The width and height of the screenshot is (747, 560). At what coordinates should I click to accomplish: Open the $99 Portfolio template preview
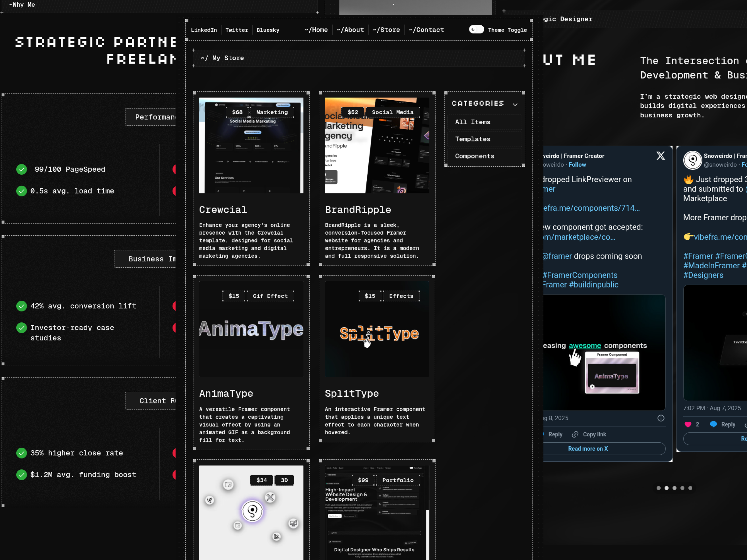[x=377, y=513]
